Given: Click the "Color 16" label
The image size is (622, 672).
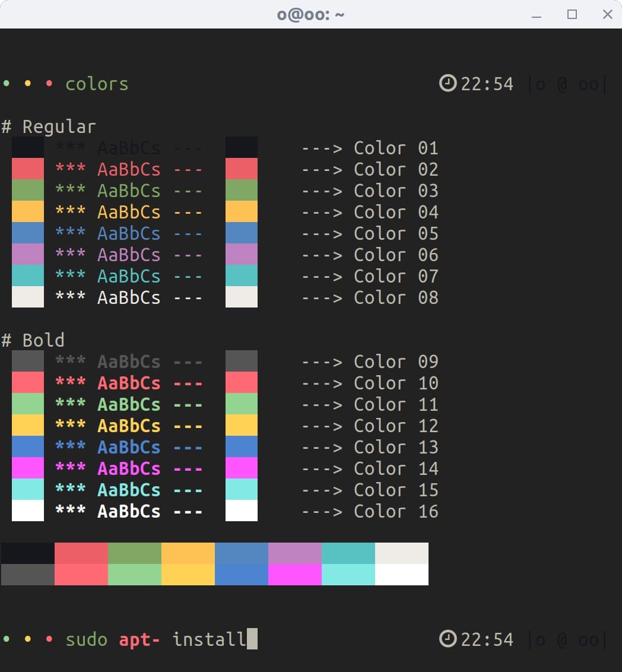Looking at the screenshot, I should pyautogui.click(x=396, y=511).
